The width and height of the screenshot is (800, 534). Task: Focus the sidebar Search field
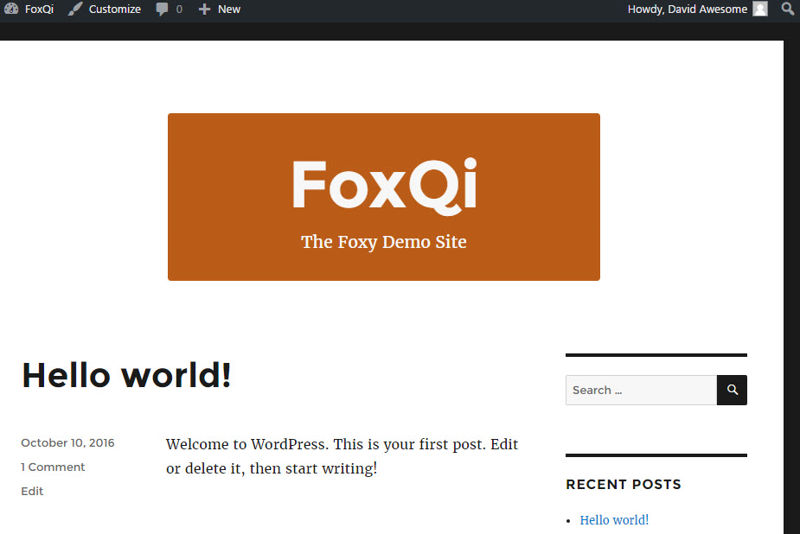[x=641, y=390]
